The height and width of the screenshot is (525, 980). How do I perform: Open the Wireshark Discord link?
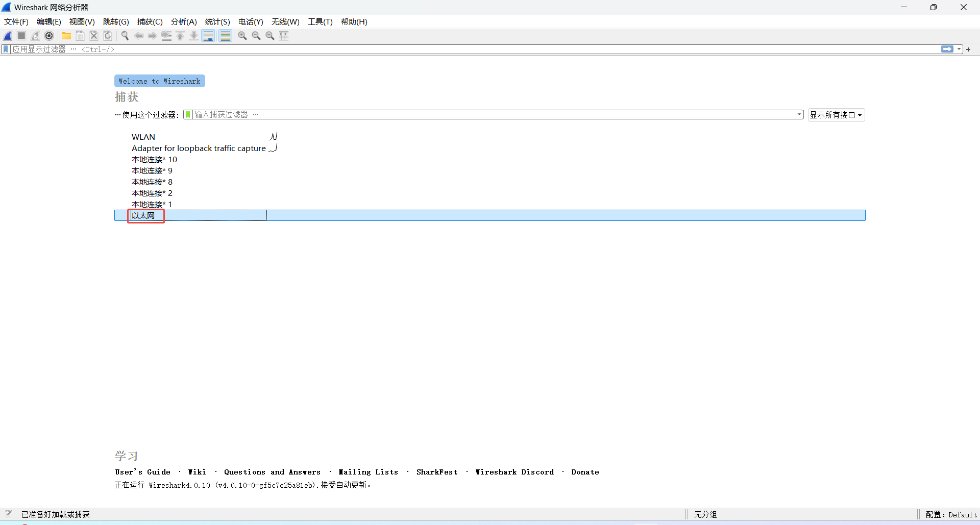pos(514,472)
